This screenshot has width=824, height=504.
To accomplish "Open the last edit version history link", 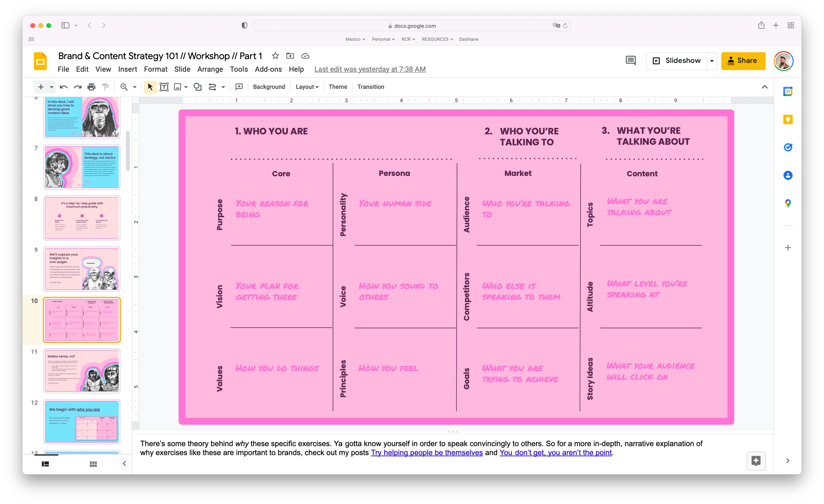I will click(x=370, y=69).
